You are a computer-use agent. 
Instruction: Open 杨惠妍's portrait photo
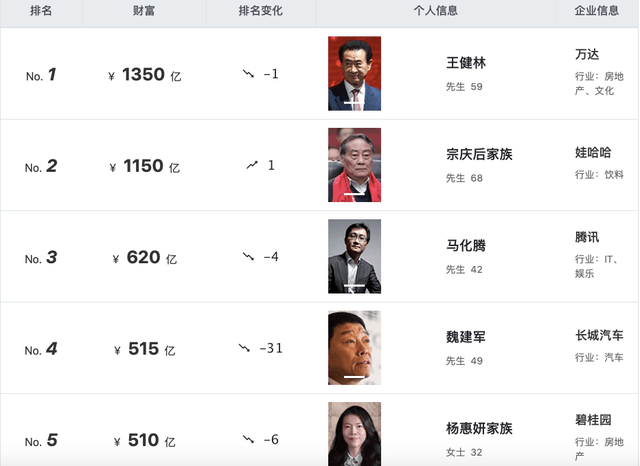pyautogui.click(x=354, y=434)
